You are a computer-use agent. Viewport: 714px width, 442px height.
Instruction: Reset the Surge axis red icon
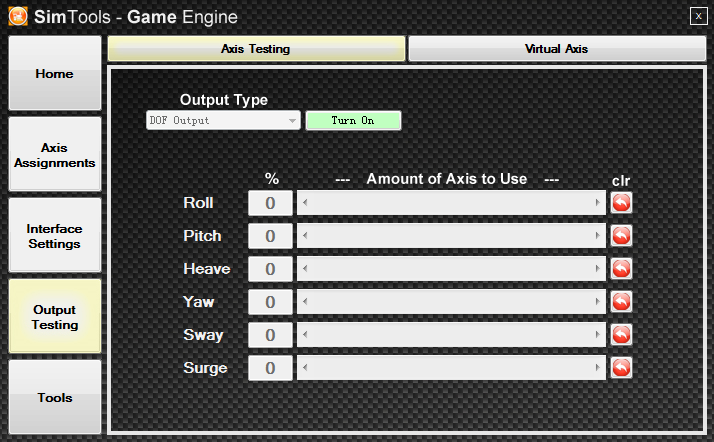(621, 368)
